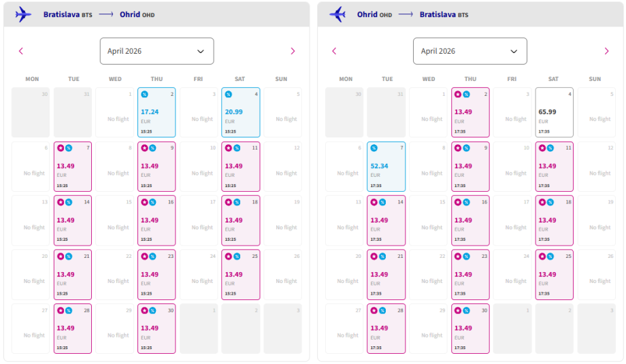626x364 pixels.
Task: Click the airplane icon beside Bratislava to Ohrid
Action: pyautogui.click(x=24, y=14)
